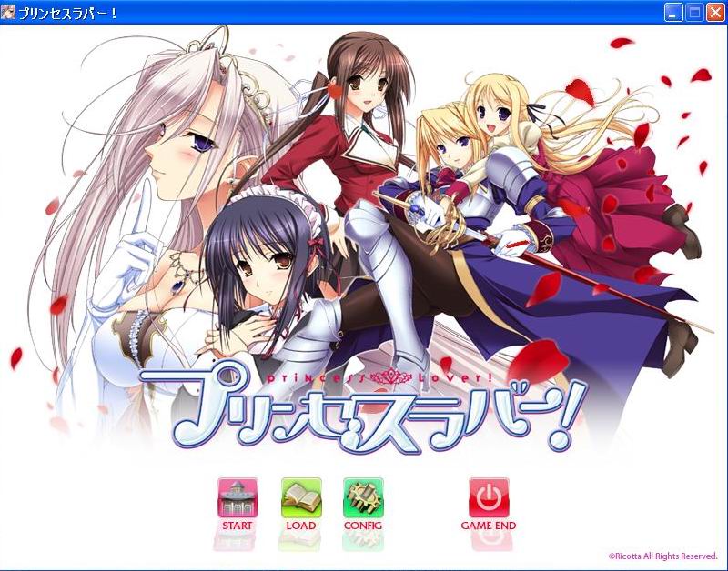
Task: Minimize the game window
Action: point(672,13)
